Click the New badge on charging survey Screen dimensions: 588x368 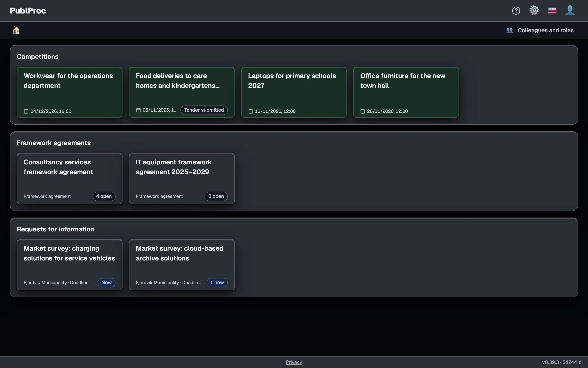point(106,283)
